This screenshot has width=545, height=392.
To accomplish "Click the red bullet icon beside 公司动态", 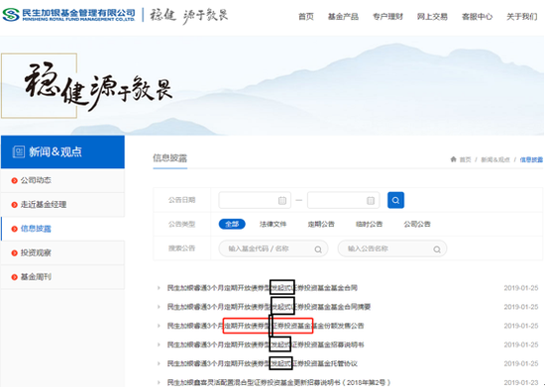I will pos(14,180).
